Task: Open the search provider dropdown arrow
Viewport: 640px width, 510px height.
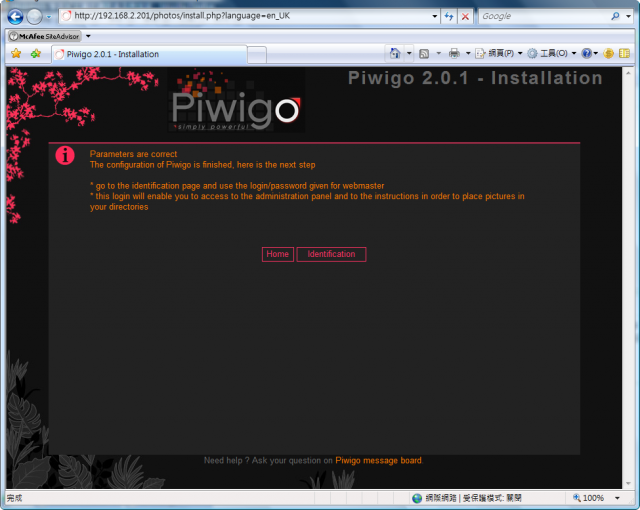Action: tap(628, 16)
